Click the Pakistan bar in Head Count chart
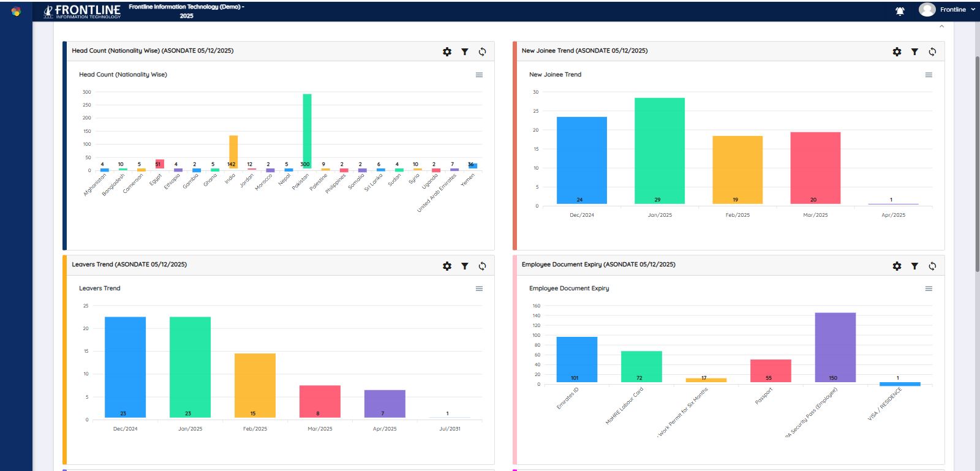Screen dimensions: 980x471 (307, 131)
